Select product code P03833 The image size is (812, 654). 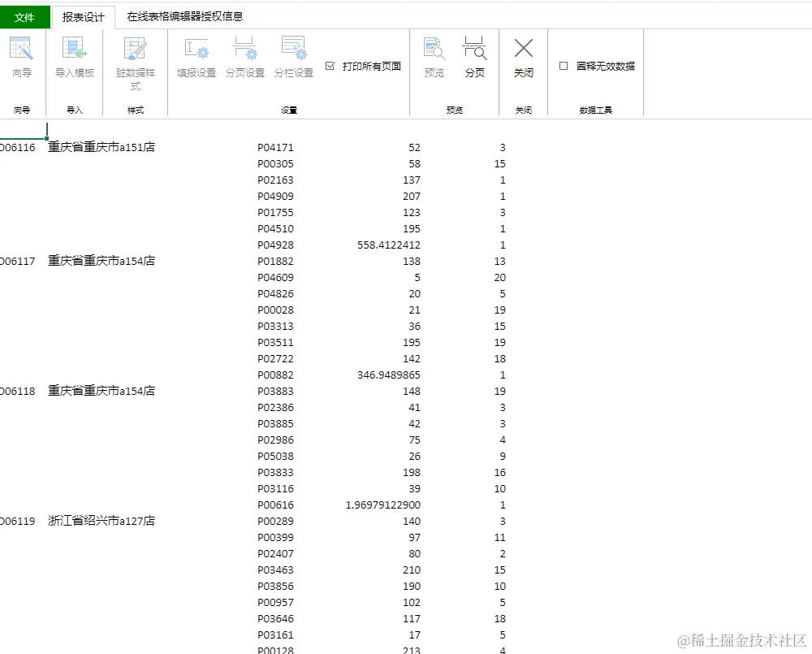click(x=275, y=473)
